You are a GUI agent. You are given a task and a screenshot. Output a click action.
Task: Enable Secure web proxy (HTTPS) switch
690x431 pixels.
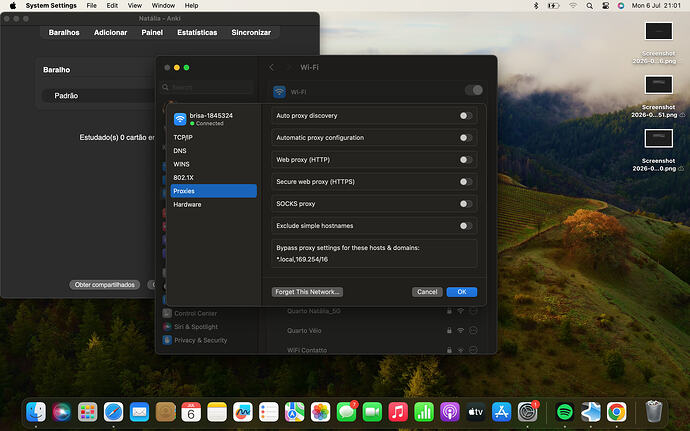pos(466,182)
